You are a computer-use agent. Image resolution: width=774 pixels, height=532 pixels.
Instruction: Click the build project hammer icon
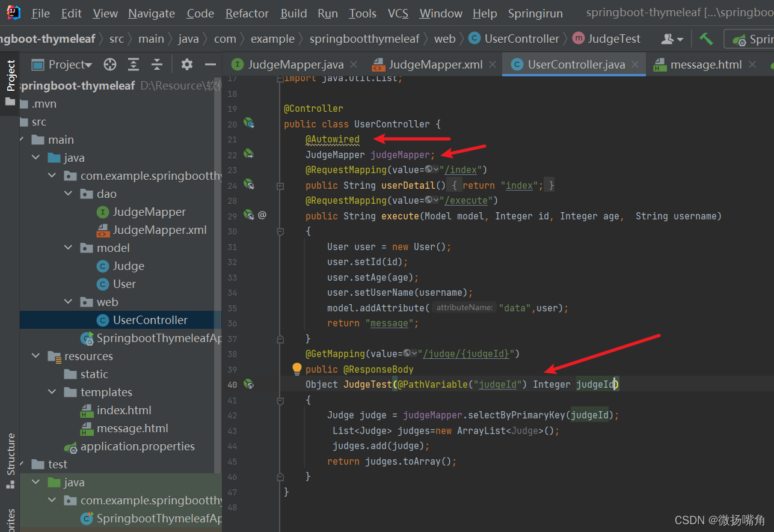706,38
